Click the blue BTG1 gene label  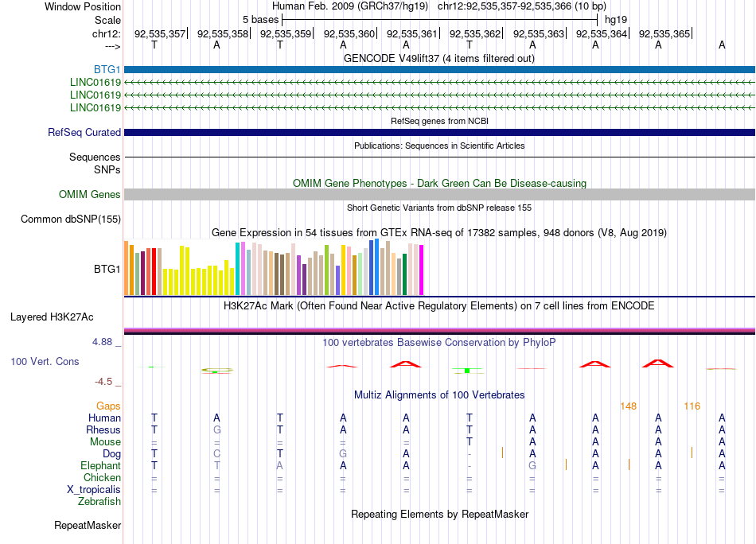(x=107, y=69)
